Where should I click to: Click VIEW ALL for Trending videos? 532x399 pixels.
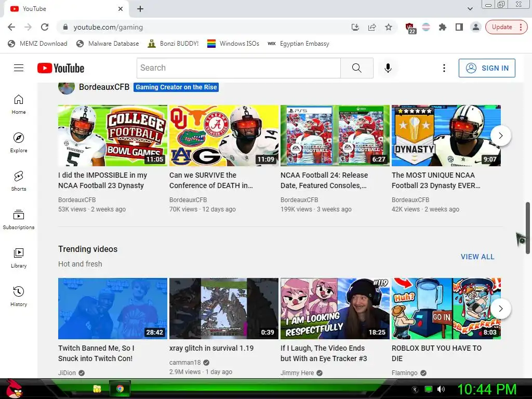click(x=477, y=257)
